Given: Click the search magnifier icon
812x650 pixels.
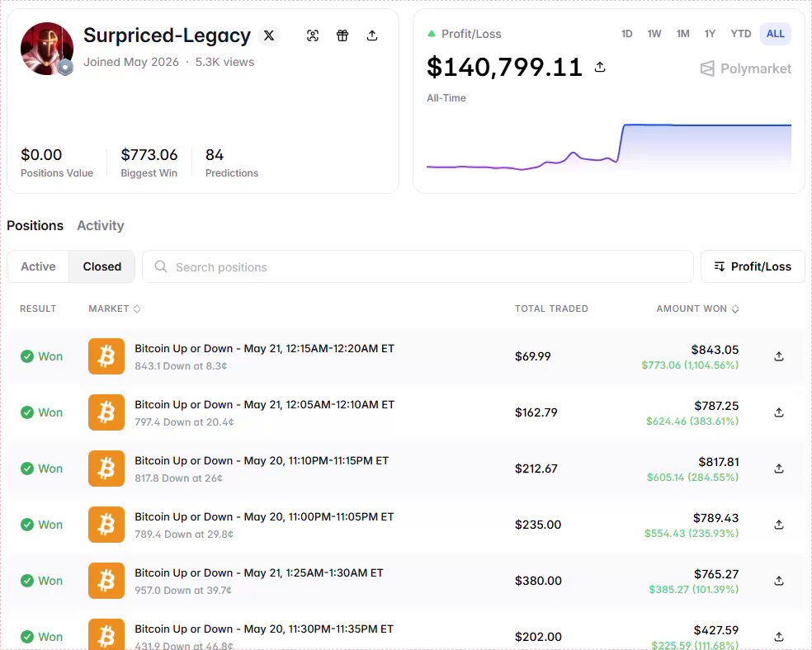Looking at the screenshot, I should pos(161,266).
